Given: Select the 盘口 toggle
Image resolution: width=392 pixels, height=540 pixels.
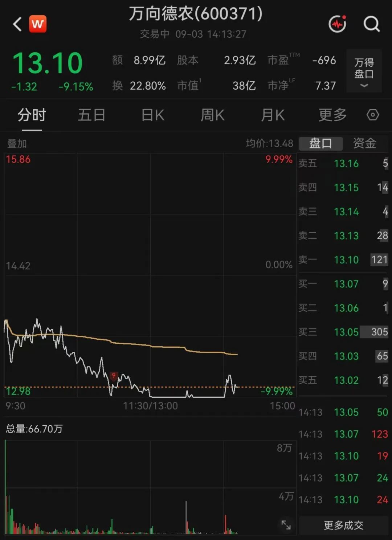Looking at the screenshot, I should (x=320, y=143).
